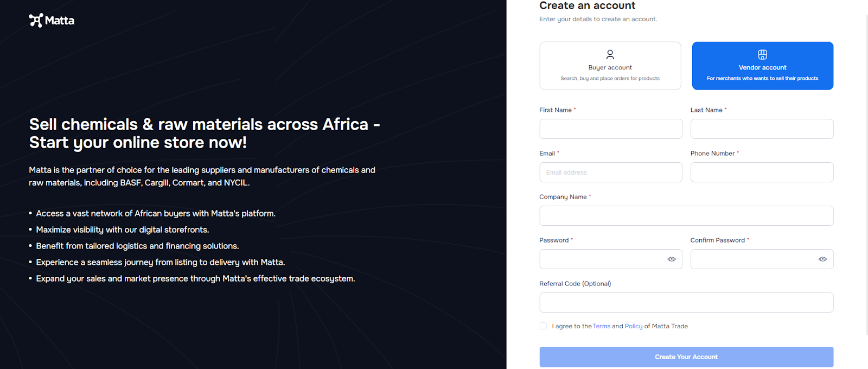
Task: Click the 'Matta is the partner of choice' paragraph
Action: 202,176
